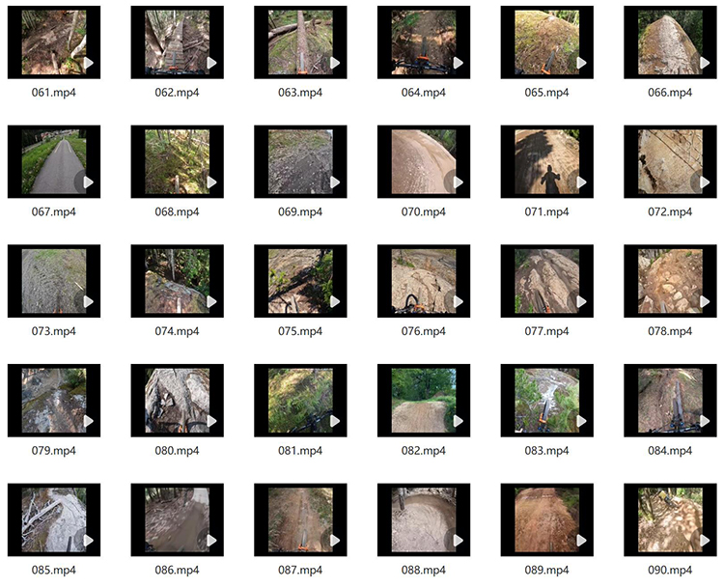The width and height of the screenshot is (724, 588).
Task: Select the 081.mp4 video thumbnail
Action: 300,401
